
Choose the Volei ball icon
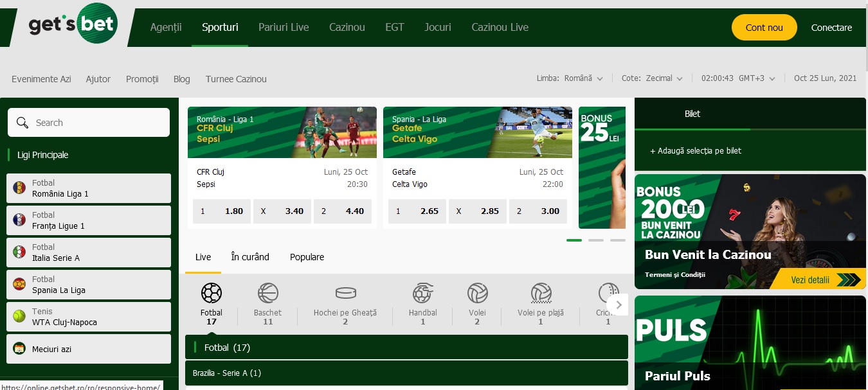477,294
